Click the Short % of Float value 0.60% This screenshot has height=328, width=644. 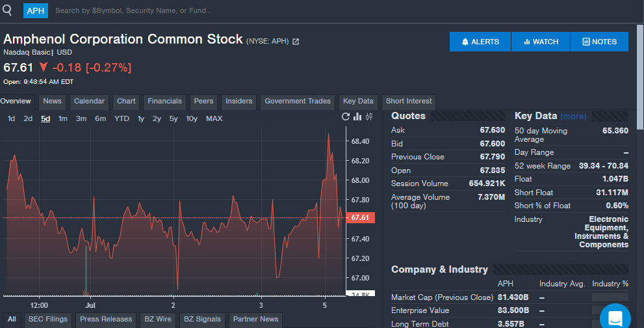coord(617,206)
